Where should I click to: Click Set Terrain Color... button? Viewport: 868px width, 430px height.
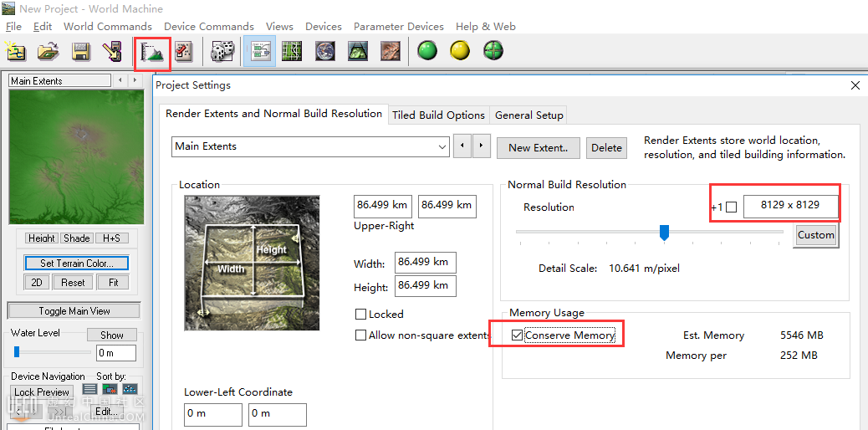[76, 264]
